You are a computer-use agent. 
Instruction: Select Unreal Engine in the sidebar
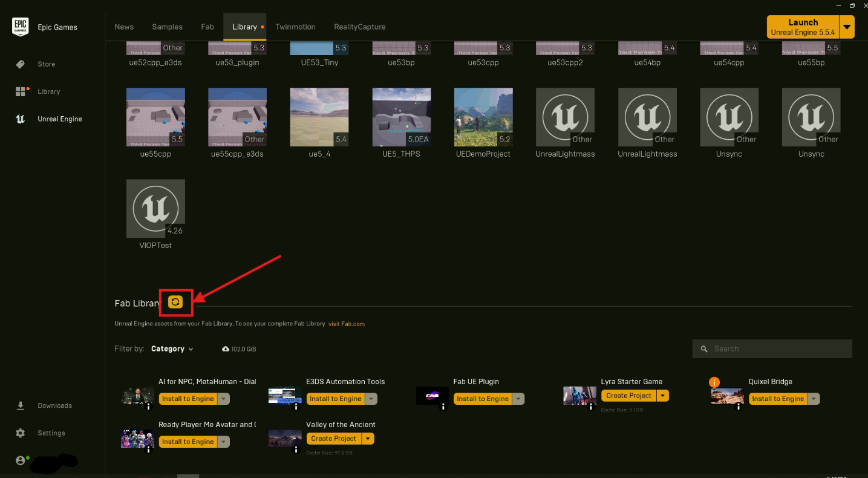(59, 119)
